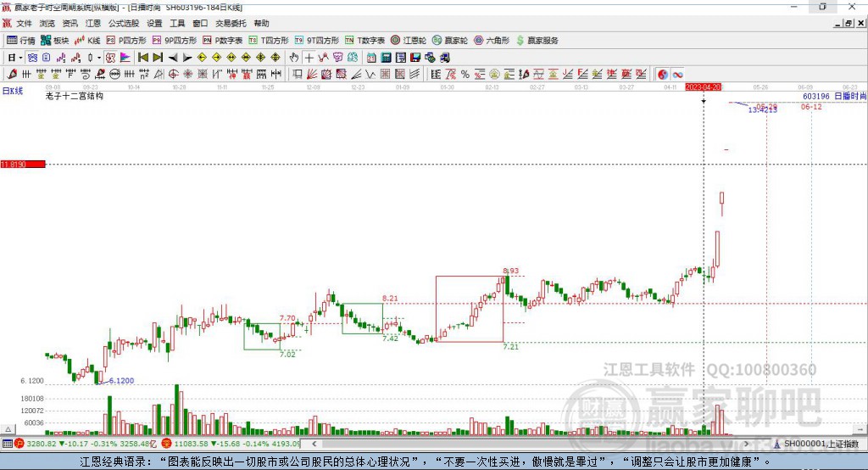Click the 老子十二宫结构 label

point(75,96)
